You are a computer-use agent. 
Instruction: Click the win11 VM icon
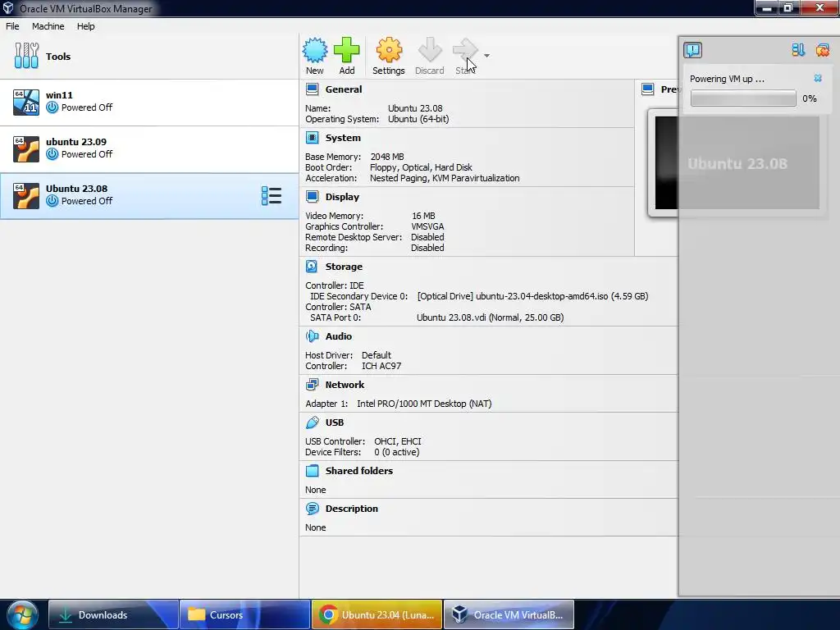tap(26, 102)
